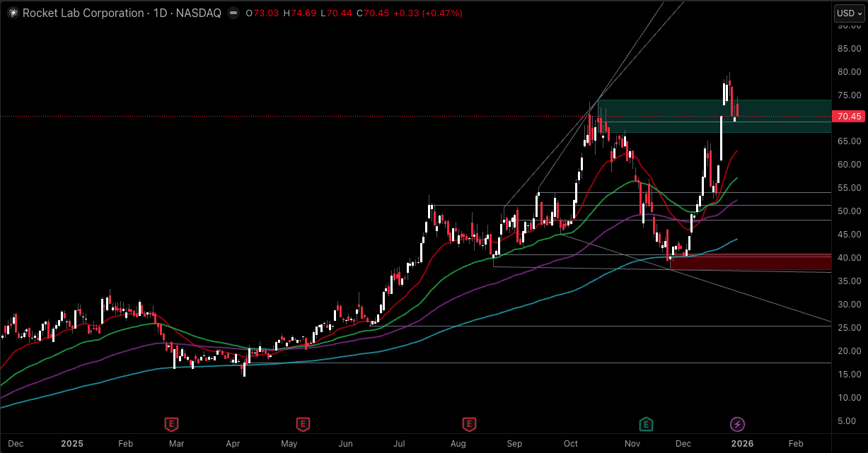
Task: Click the purple lightning bolt event icon
Action: point(737,424)
